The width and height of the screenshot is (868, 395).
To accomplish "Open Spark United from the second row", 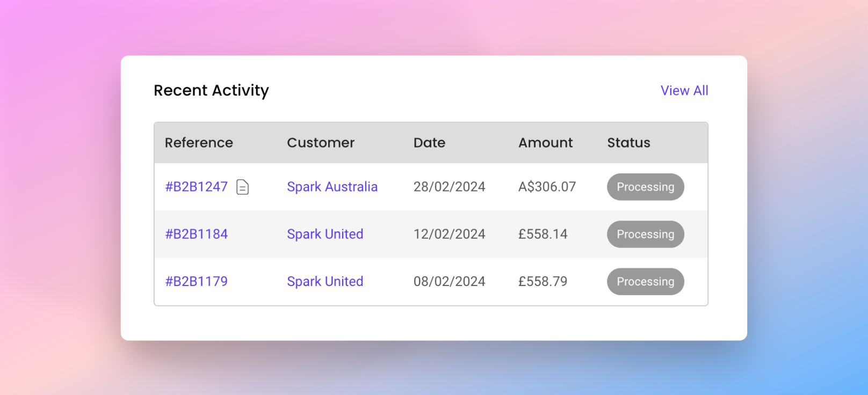I will [324, 234].
